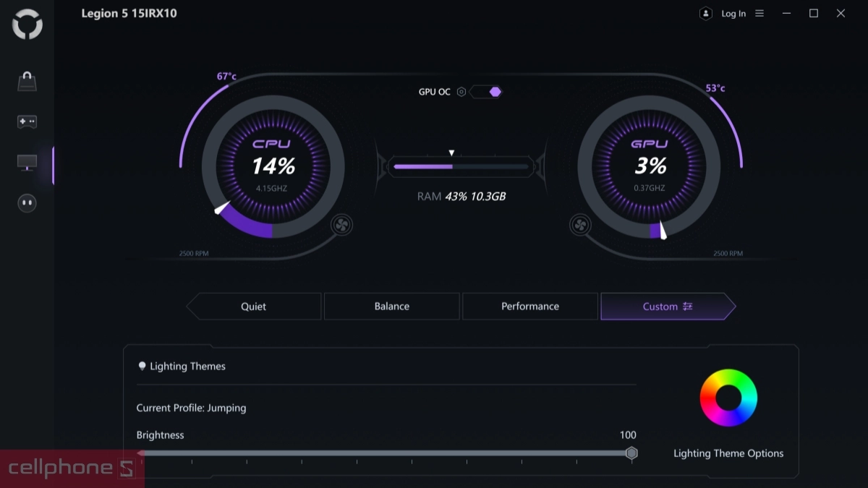The image size is (868, 488).
Task: Open the gaming controller sidebar icon
Action: [27, 122]
